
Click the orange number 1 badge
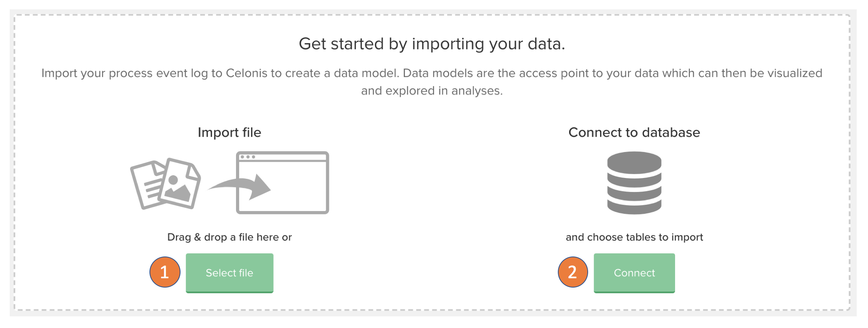point(165,272)
